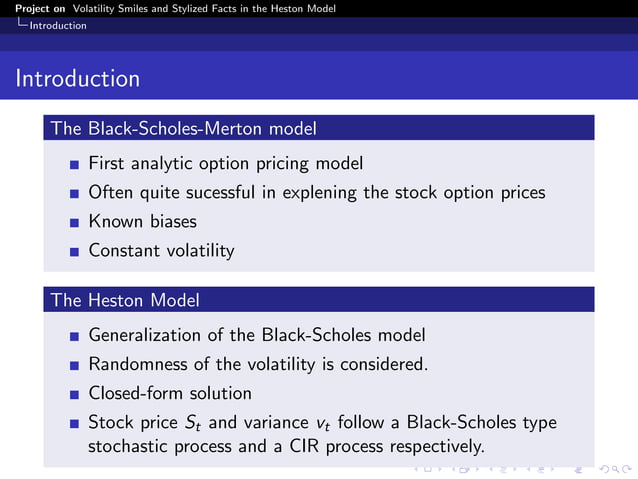This screenshot has height=479, width=638.
Task: Click the section icon in navigation symbols
Action: [541, 470]
